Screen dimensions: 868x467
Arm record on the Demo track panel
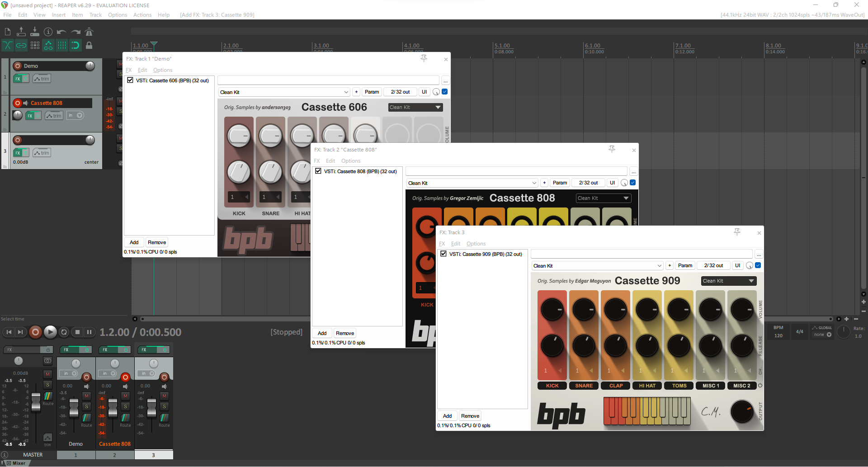tap(18, 66)
